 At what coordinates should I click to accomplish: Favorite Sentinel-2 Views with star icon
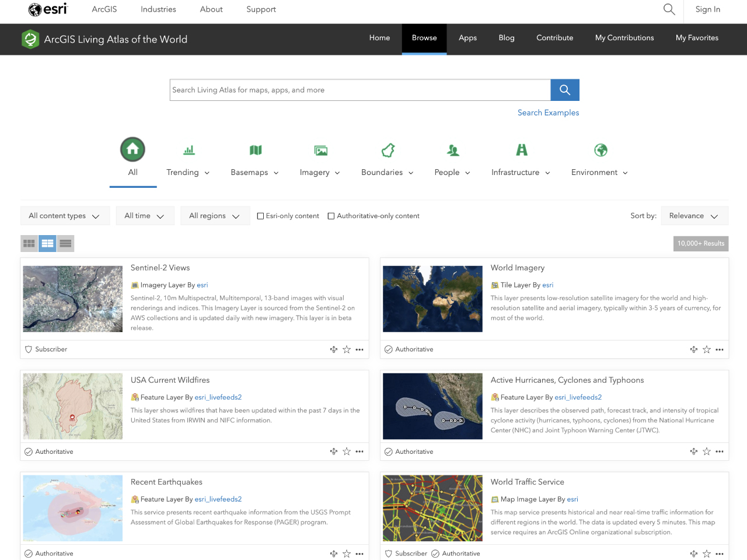(347, 349)
